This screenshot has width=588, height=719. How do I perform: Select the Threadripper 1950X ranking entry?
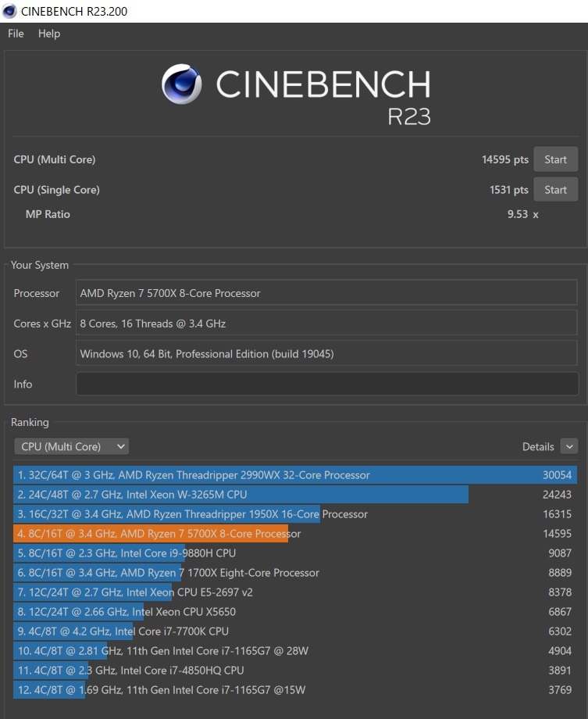[x=294, y=514]
